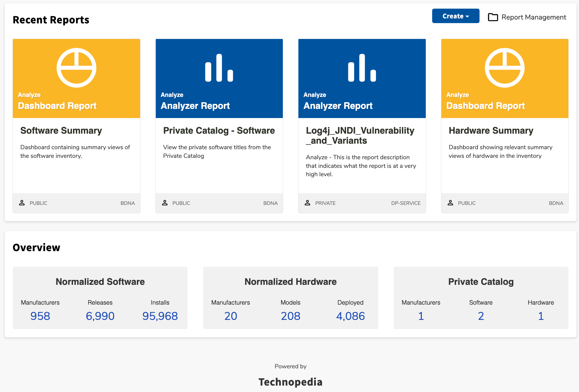Click the 208 Models value
This screenshot has width=579, height=392.
coord(290,316)
